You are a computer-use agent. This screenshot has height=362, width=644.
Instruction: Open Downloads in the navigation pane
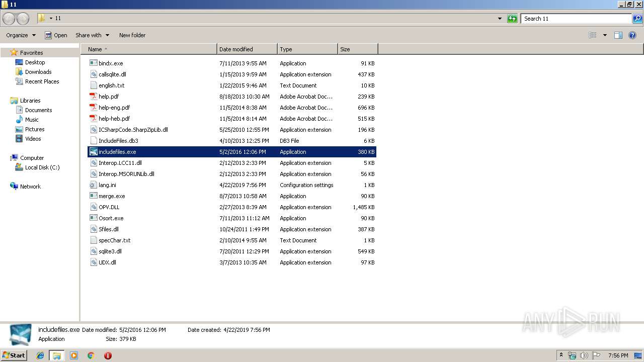tap(38, 72)
